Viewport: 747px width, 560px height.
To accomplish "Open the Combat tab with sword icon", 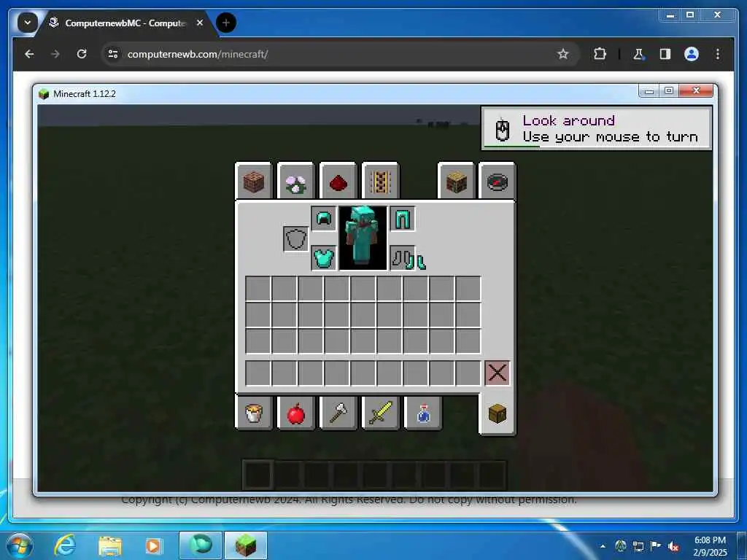I will (380, 413).
